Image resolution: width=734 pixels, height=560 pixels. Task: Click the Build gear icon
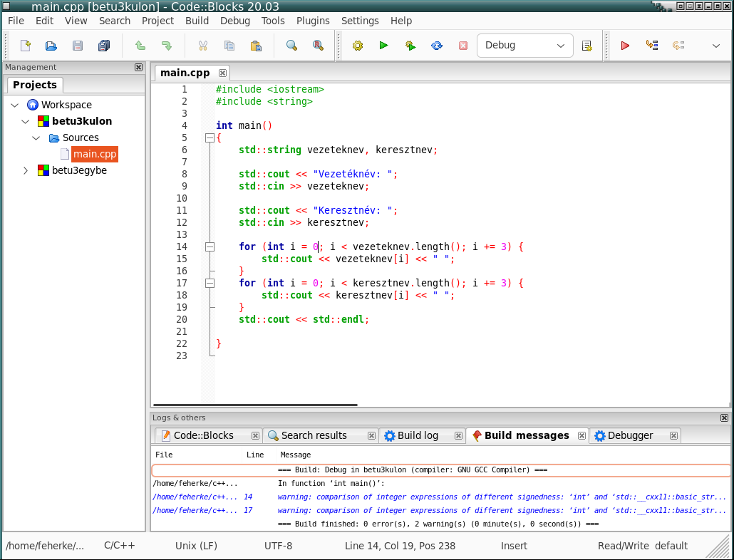(358, 46)
